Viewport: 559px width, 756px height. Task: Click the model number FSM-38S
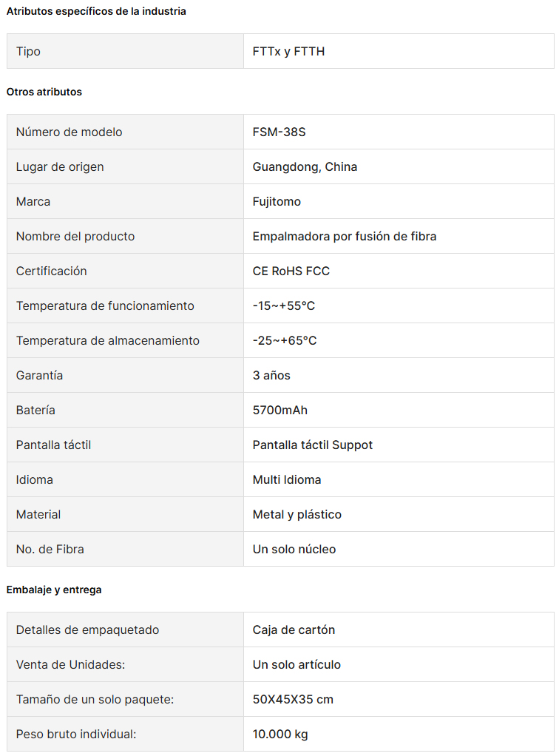pos(279,132)
